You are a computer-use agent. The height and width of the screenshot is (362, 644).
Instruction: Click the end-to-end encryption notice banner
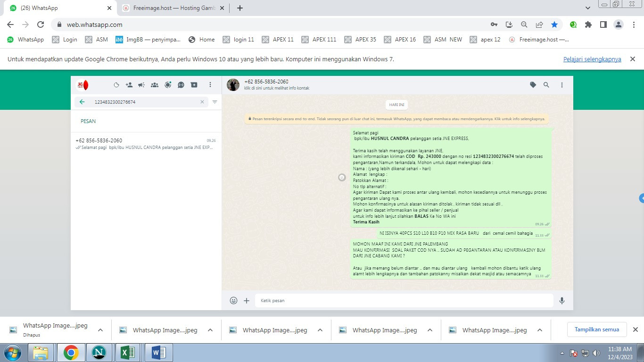[397, 119]
